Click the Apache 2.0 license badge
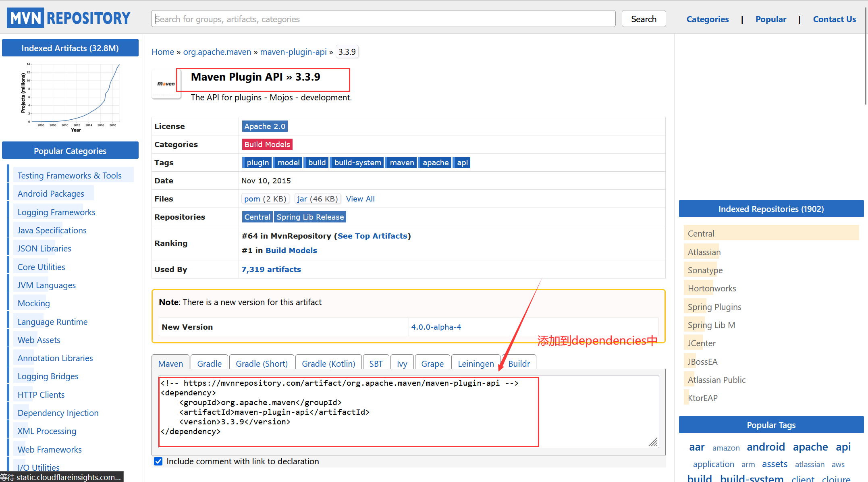Image resolution: width=868 pixels, height=482 pixels. [264, 126]
